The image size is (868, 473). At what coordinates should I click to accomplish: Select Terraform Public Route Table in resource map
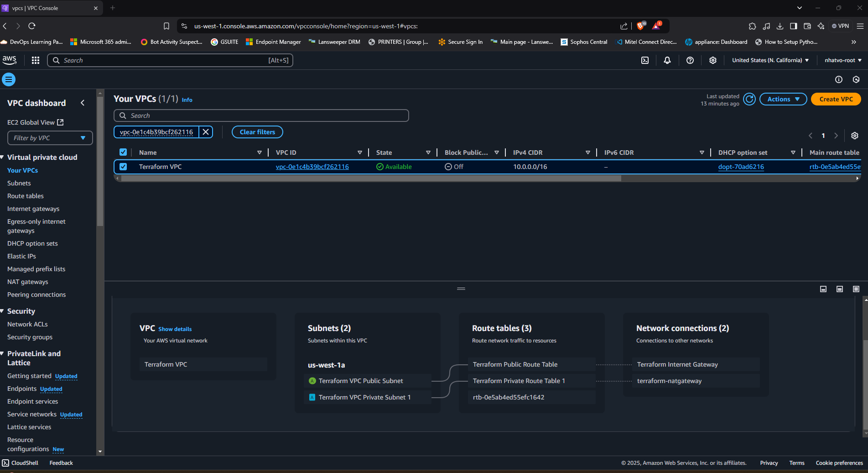pos(532,364)
